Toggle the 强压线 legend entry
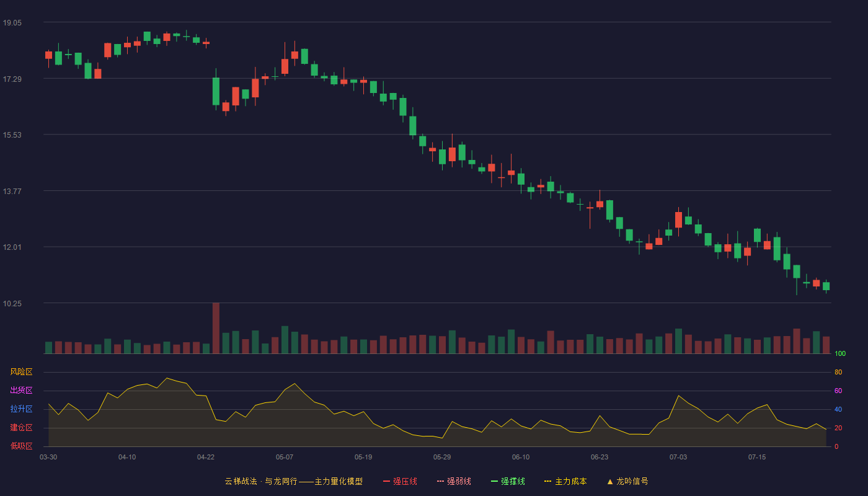 pos(400,481)
